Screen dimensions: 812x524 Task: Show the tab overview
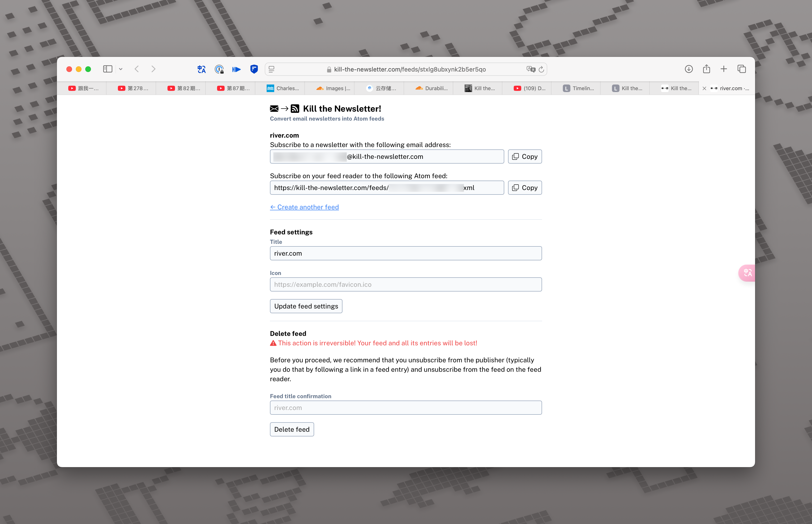coord(742,69)
